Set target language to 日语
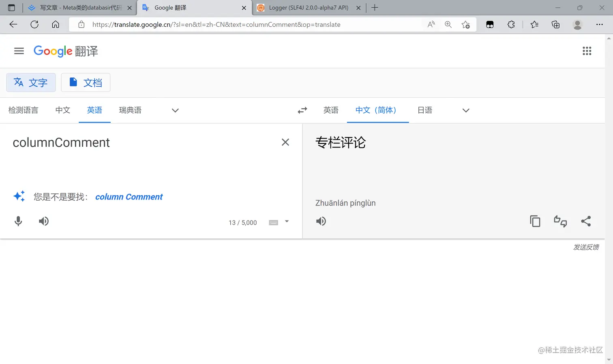The image size is (613, 364). click(x=425, y=110)
